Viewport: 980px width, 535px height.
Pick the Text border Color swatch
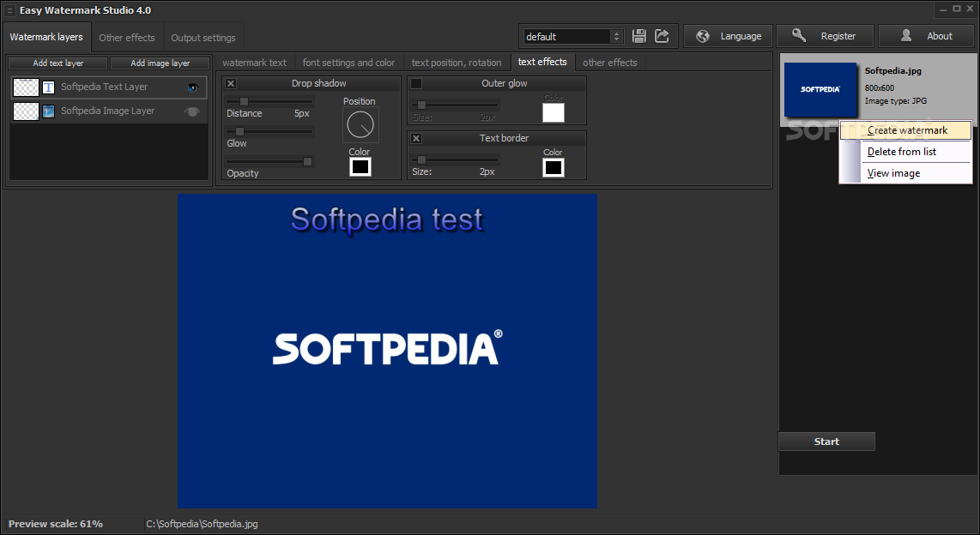click(554, 167)
